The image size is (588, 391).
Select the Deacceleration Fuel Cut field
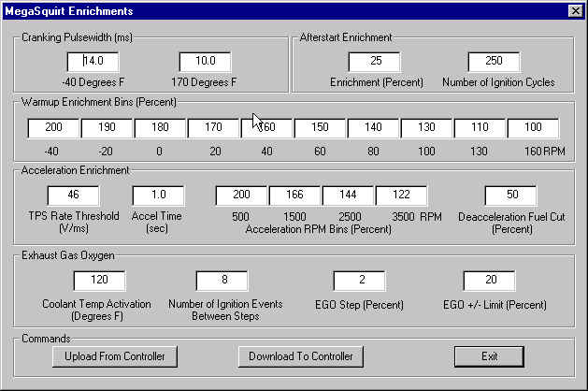point(510,195)
